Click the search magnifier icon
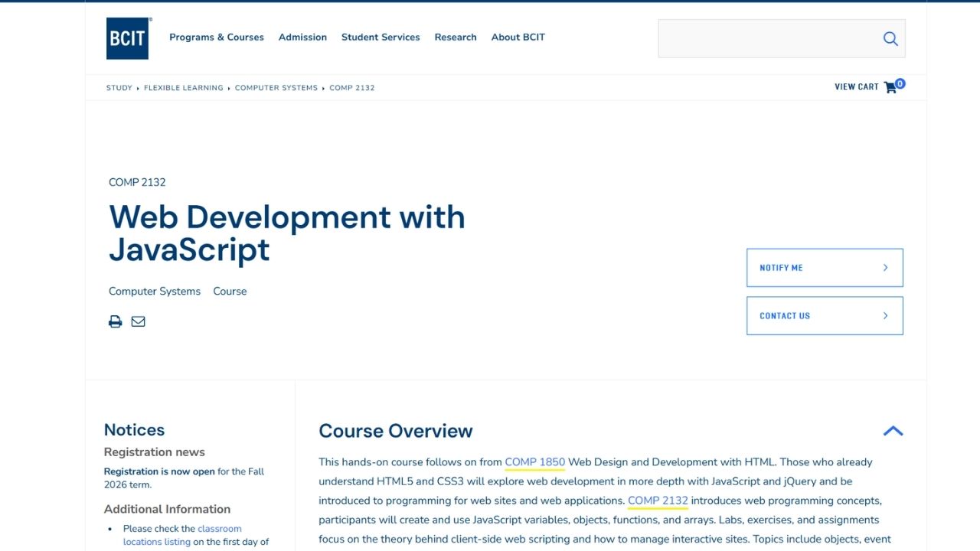Viewport: 980px width, 551px height. pos(890,38)
